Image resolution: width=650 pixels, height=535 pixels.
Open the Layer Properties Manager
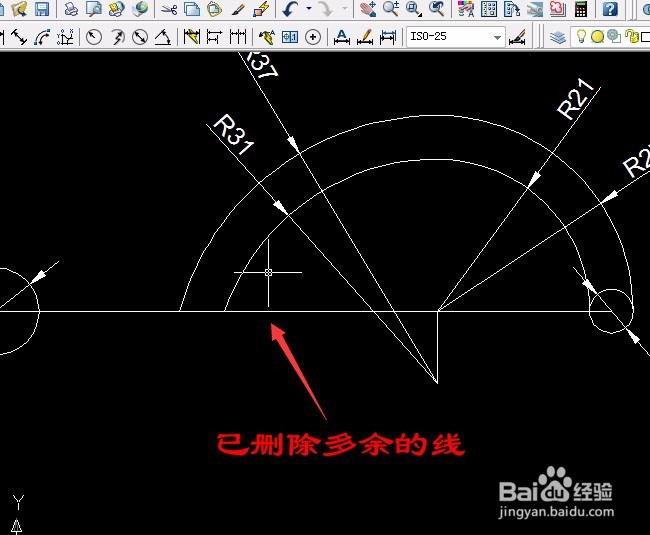coord(558,37)
